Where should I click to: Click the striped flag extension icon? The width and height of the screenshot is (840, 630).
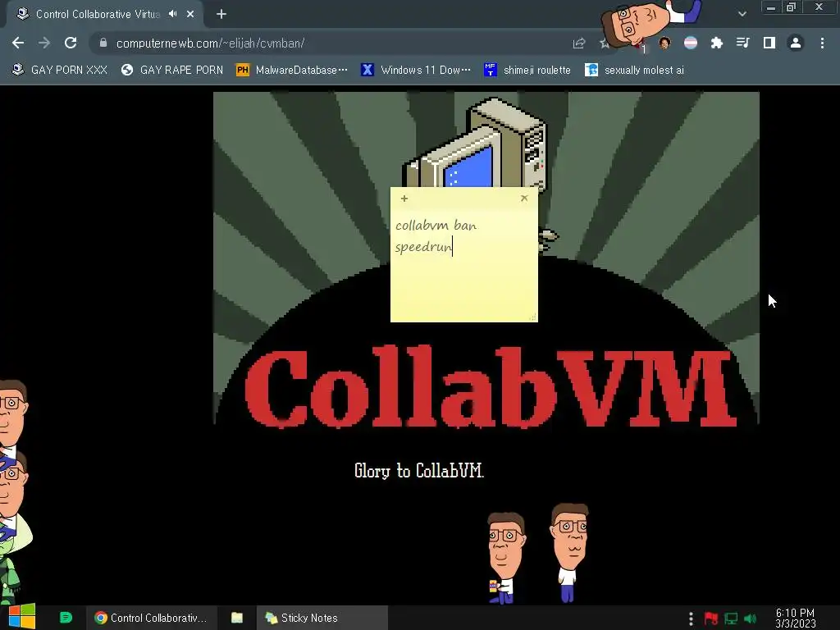[691, 43]
